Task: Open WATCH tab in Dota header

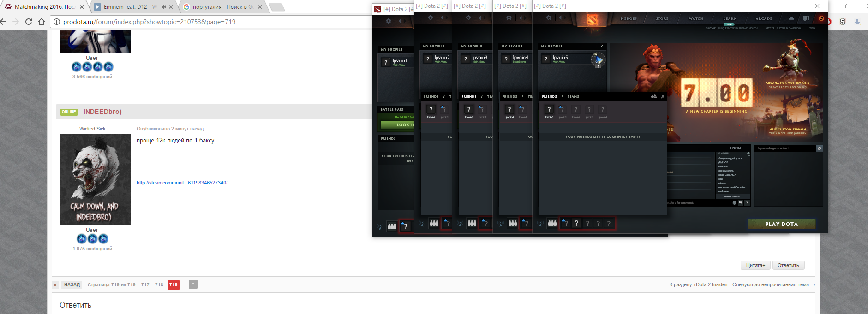Action: pyautogui.click(x=696, y=18)
